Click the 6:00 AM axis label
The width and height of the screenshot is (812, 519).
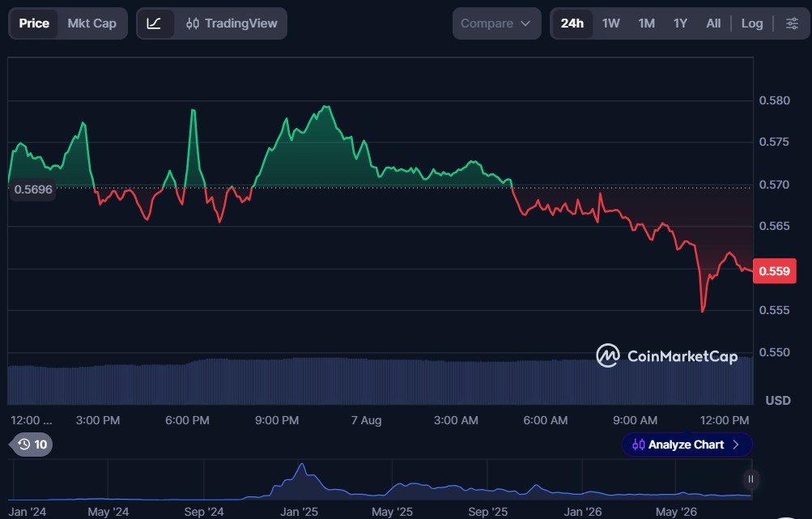[546, 420]
